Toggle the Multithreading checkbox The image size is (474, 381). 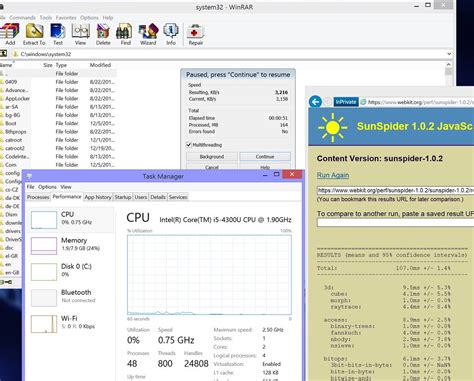coord(189,145)
